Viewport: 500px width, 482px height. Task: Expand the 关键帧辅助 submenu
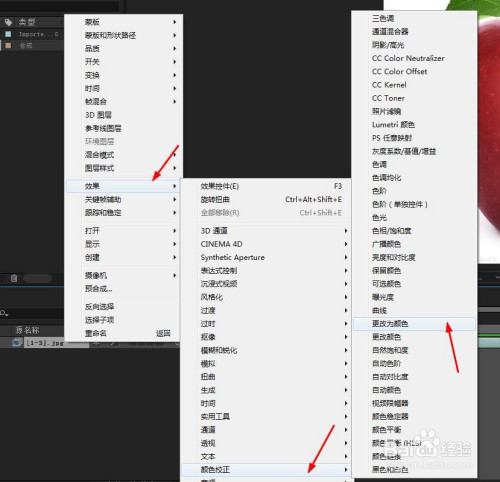[x=123, y=199]
